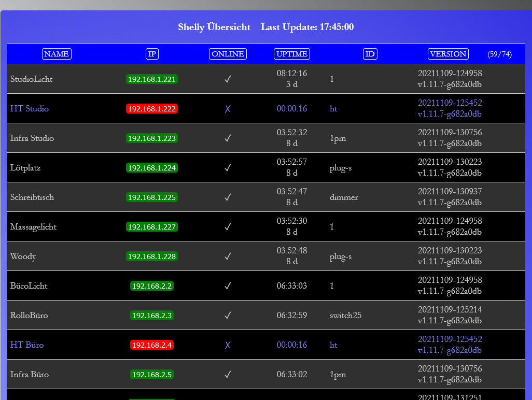Image resolution: width=532 pixels, height=400 pixels.
Task: Click plug-s ID in the Lötplatz row
Action: tap(341, 168)
